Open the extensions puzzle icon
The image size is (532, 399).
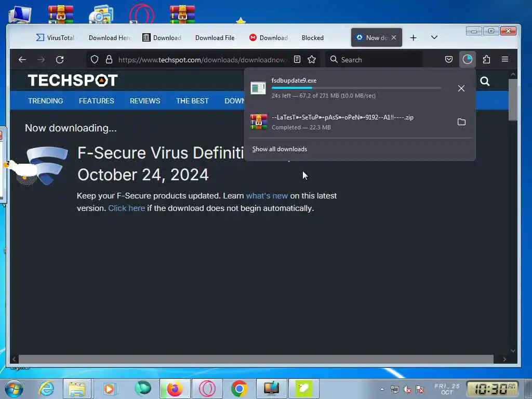tap(486, 60)
